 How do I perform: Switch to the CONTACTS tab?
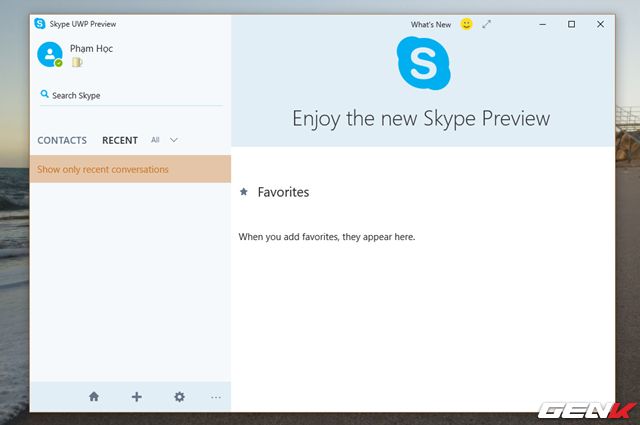[62, 140]
